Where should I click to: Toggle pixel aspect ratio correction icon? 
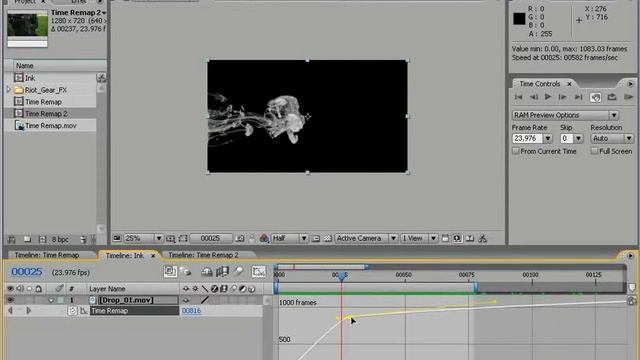click(x=445, y=238)
